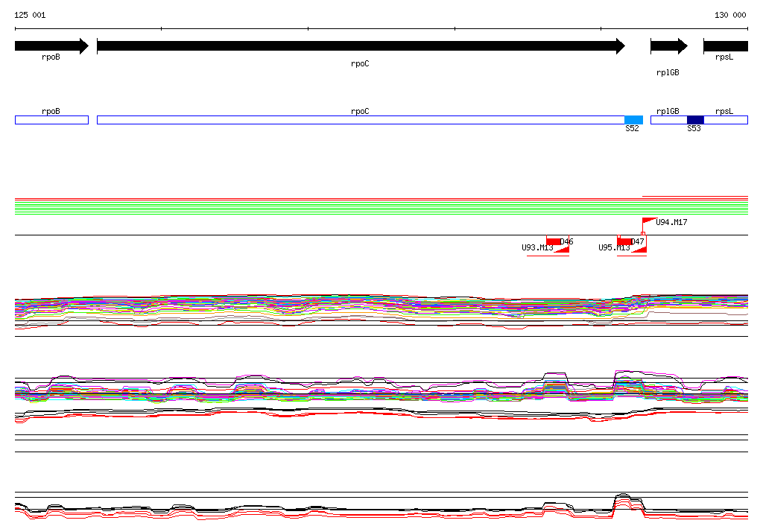Select the black rpsL gene bar

(726, 46)
